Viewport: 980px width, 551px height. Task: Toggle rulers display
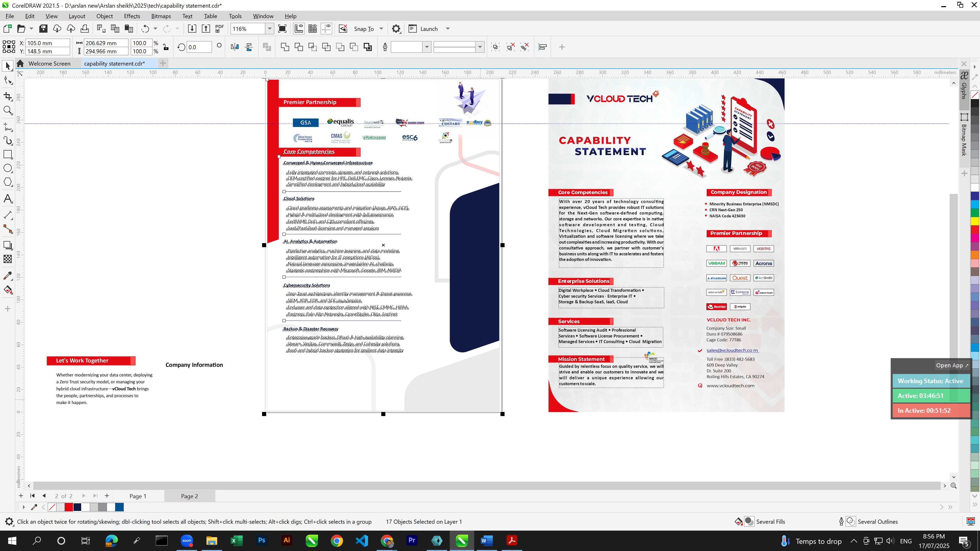pos(299,29)
